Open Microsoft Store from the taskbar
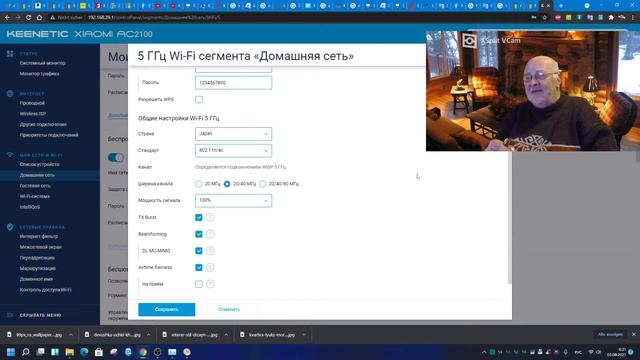 99,352
